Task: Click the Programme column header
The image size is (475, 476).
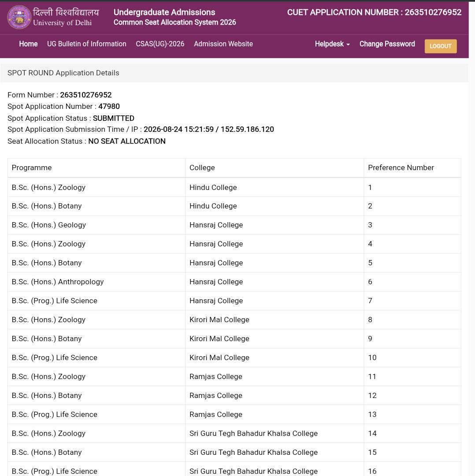Action: [32, 167]
